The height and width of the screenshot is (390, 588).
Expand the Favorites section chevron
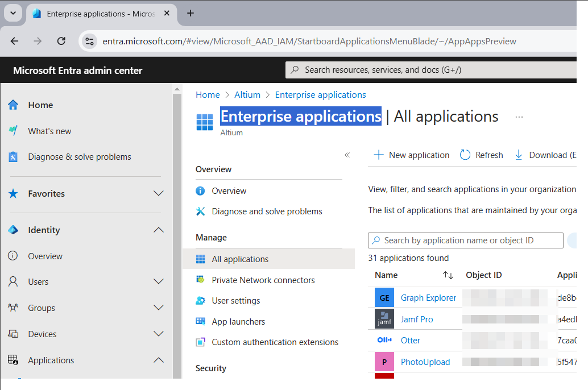point(159,194)
